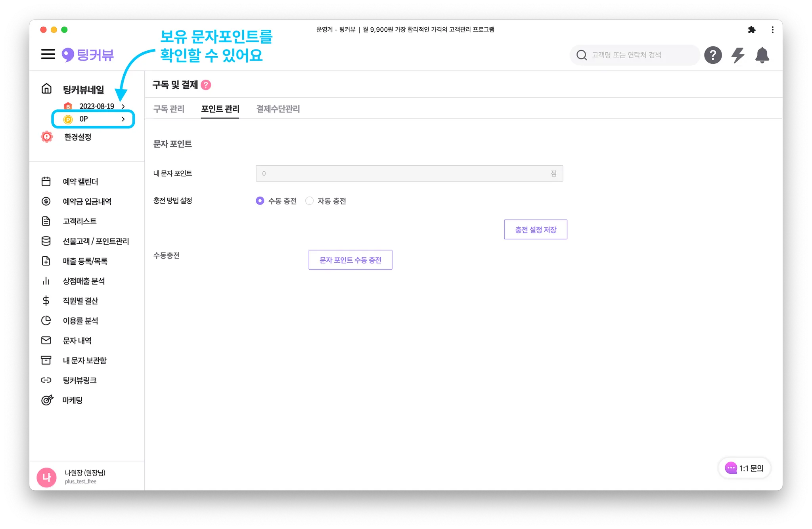Image resolution: width=812 pixels, height=529 pixels.
Task: Open the 문자 내역 envelope icon
Action: [x=46, y=340]
